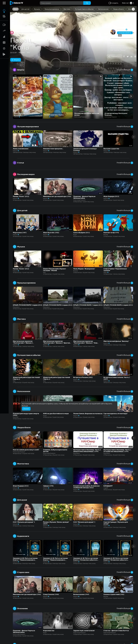Click 'Узнайте больше' in the Шорты section

coord(125,70)
